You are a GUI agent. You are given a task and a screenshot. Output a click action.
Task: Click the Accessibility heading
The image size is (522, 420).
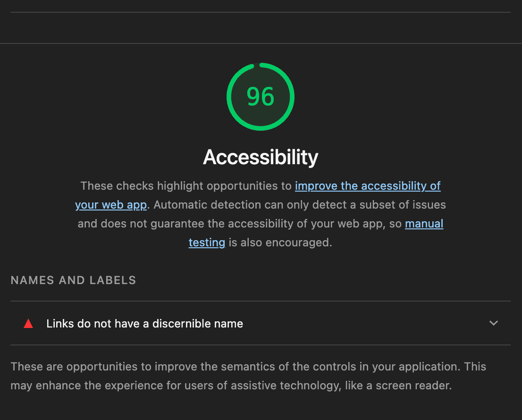click(x=260, y=157)
